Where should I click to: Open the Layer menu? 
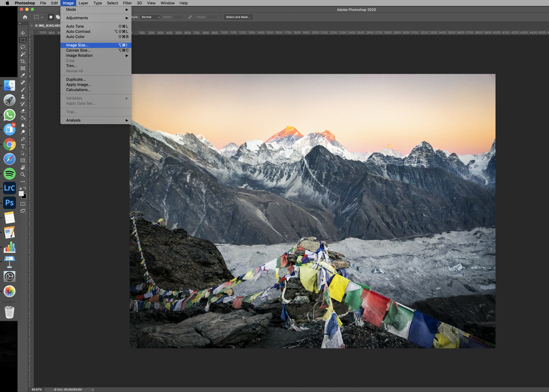83,3
